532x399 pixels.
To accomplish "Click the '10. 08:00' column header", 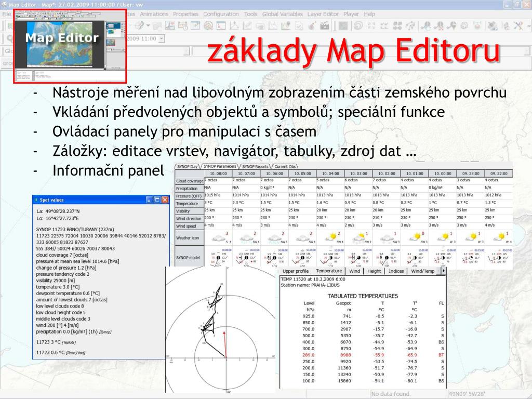I will (x=218, y=174).
